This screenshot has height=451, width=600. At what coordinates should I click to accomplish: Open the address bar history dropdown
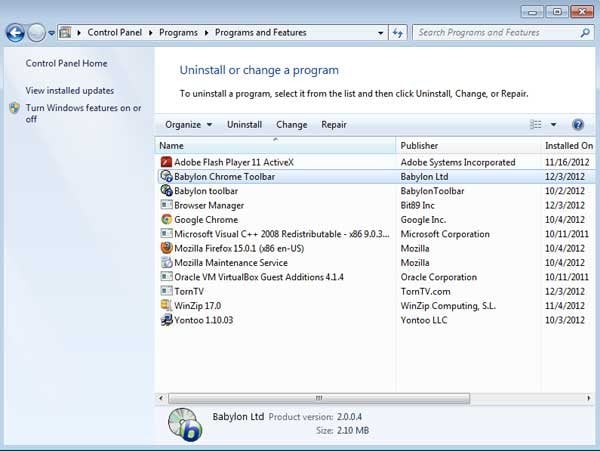coord(380,33)
